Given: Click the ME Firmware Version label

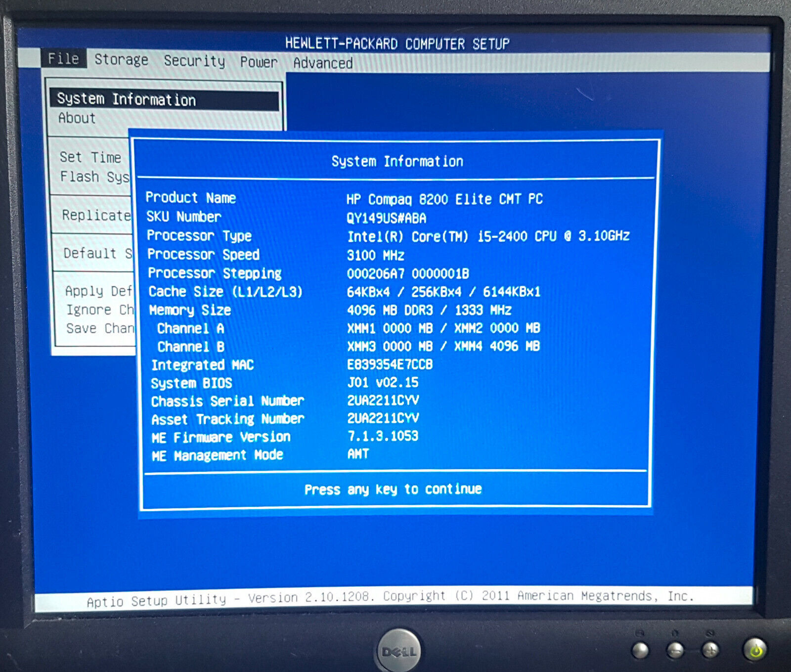Looking at the screenshot, I should pyautogui.click(x=221, y=438).
